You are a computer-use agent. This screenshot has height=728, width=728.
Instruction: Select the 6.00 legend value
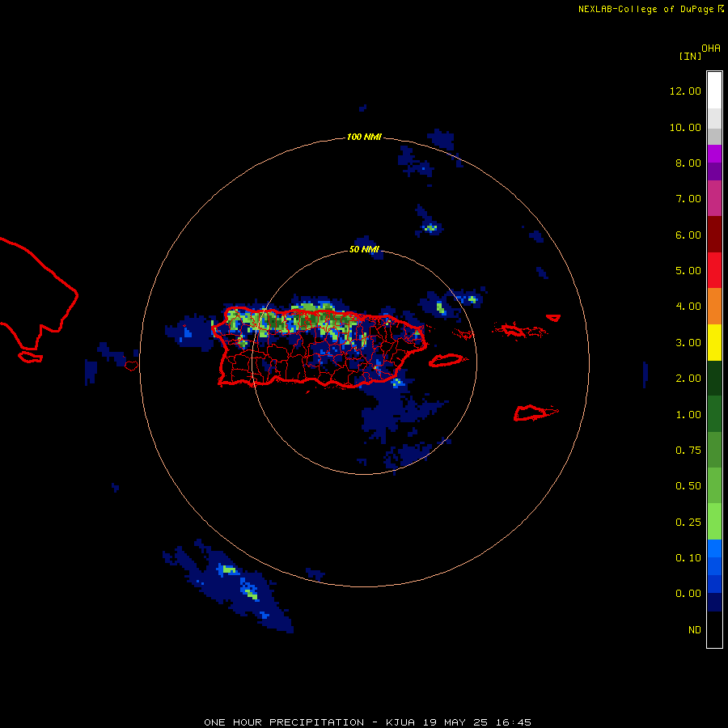688,235
